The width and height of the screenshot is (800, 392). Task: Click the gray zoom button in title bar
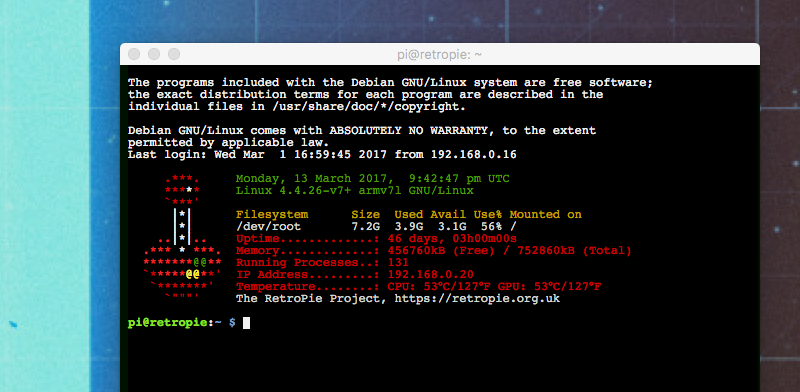[174, 54]
